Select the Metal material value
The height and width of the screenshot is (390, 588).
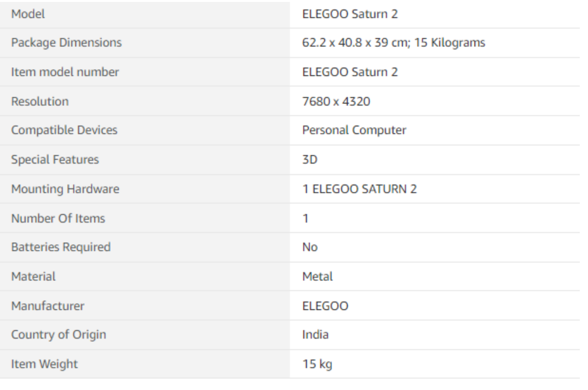[317, 276]
